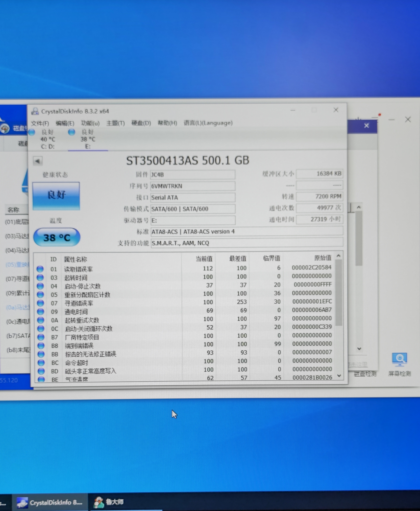
Task: Click the 属性名称 column header
Action: tap(75, 259)
